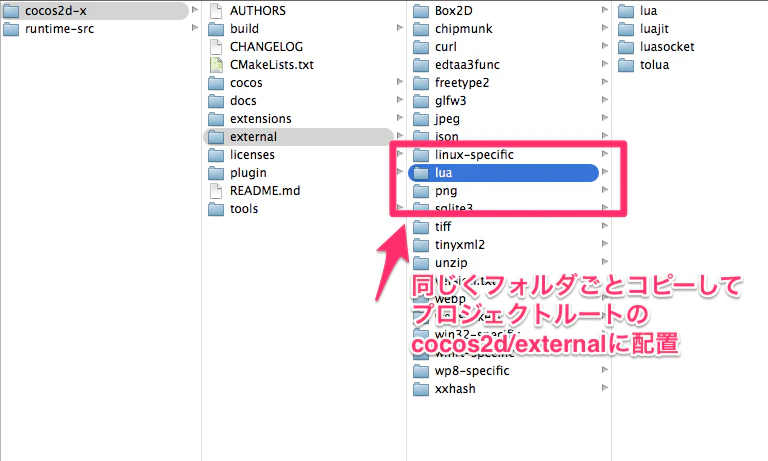The height and width of the screenshot is (461, 768).
Task: Expand the xxhash folder arrow
Action: pos(605,388)
